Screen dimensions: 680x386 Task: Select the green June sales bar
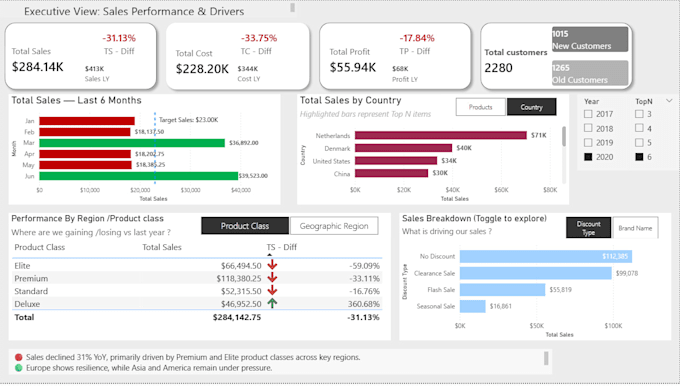pos(139,176)
